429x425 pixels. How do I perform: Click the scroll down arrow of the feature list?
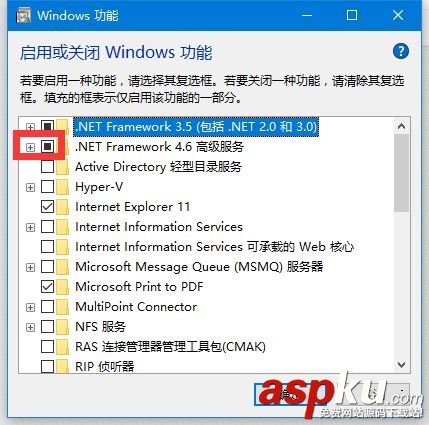(402, 365)
